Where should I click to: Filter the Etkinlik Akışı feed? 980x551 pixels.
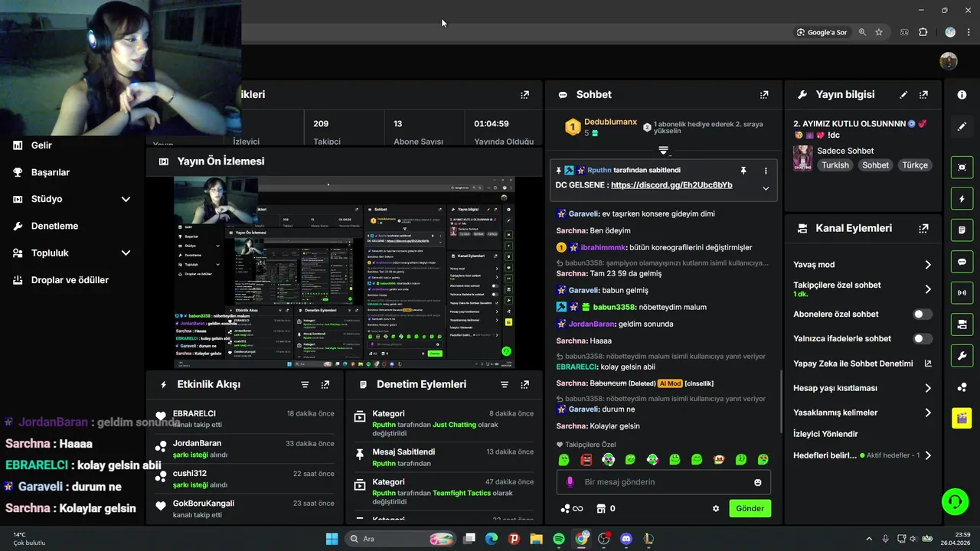305,384
